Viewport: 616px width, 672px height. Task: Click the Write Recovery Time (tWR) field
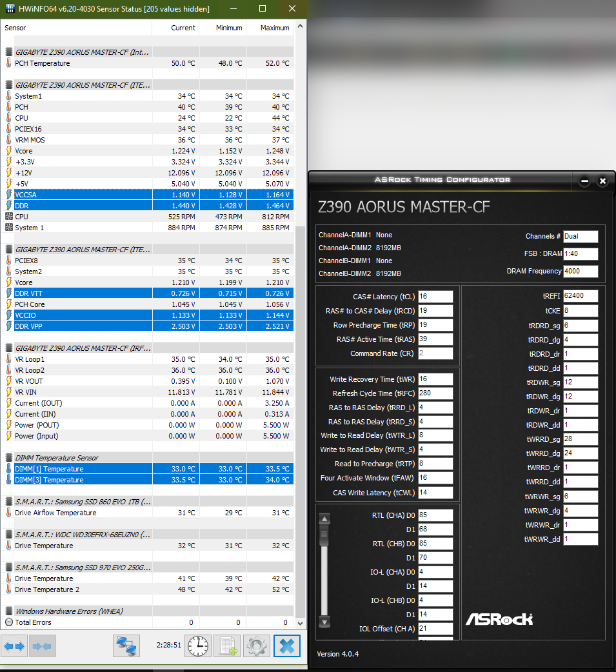click(x=435, y=379)
